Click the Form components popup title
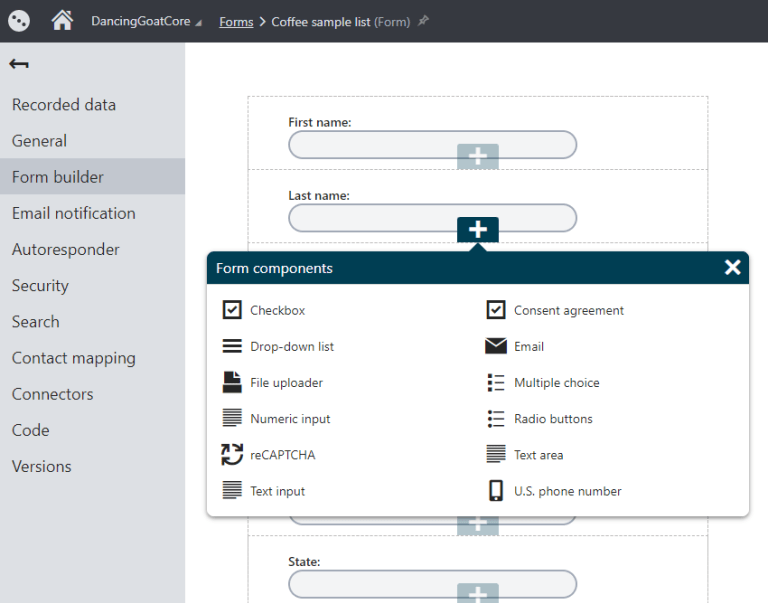This screenshot has width=768, height=603. (x=274, y=268)
